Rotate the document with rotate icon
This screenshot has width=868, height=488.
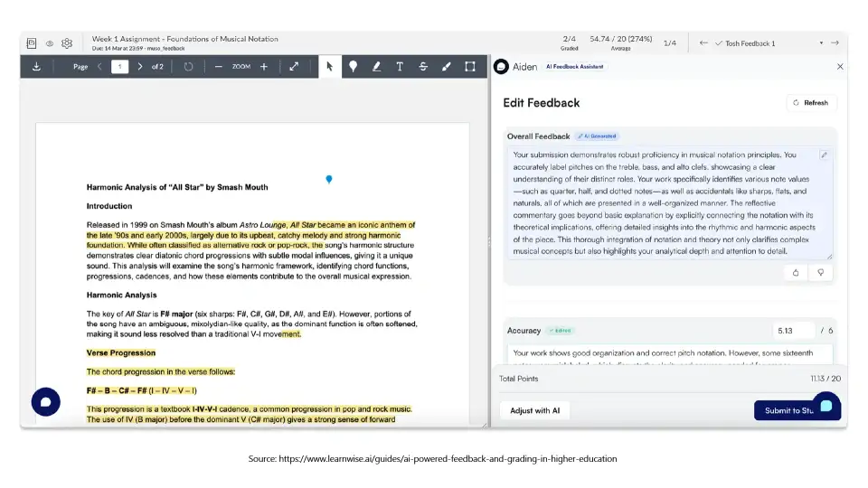pos(188,67)
